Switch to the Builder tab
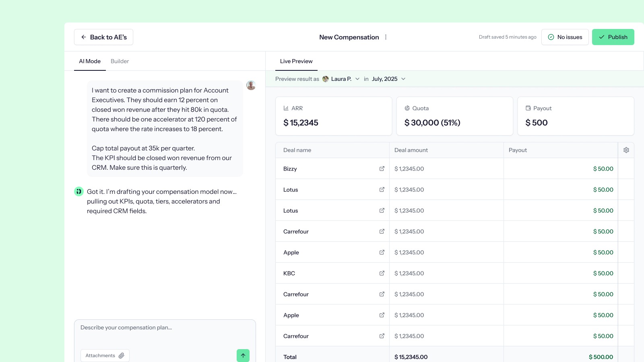The width and height of the screenshot is (644, 362). (x=120, y=61)
